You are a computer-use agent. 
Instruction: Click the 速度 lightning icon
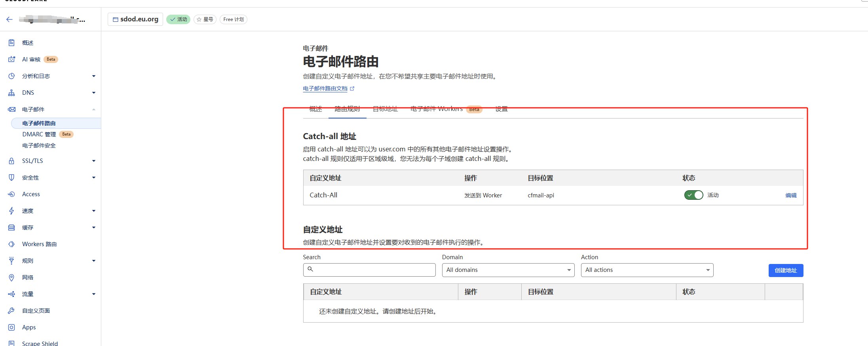(x=11, y=210)
